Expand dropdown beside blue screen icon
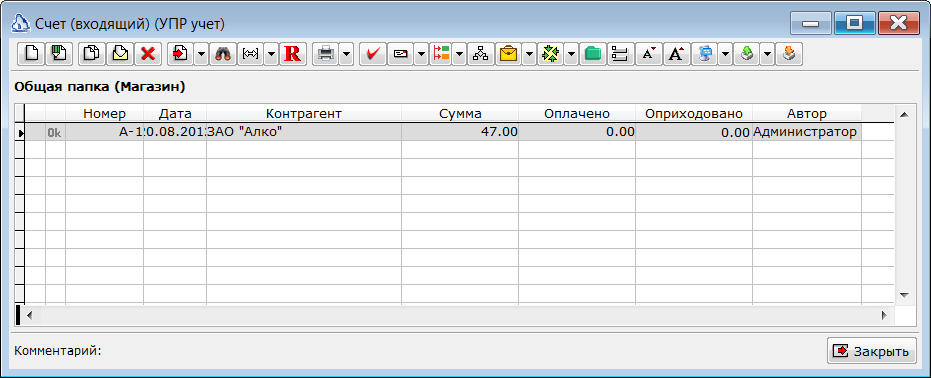This screenshot has width=931, height=378. tap(726, 54)
